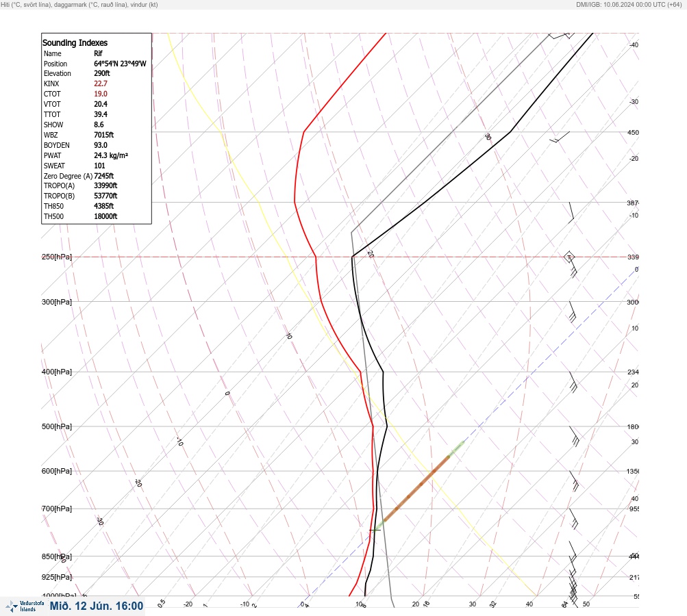Image resolution: width=687 pixels, height=616 pixels.
Task: Click the 'KINX' row label
Action: pos(51,84)
